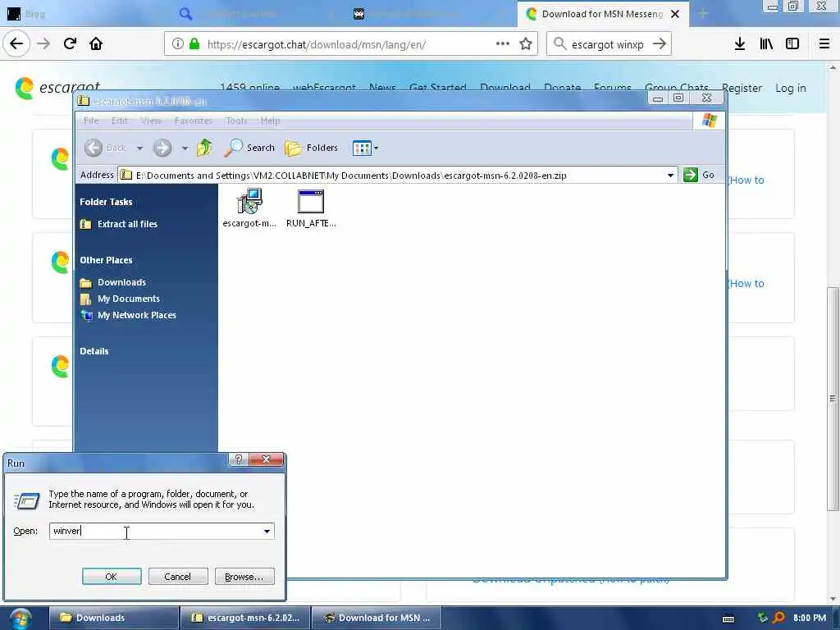Click the Windows Start button
Image resolution: width=840 pixels, height=630 pixels.
21,618
